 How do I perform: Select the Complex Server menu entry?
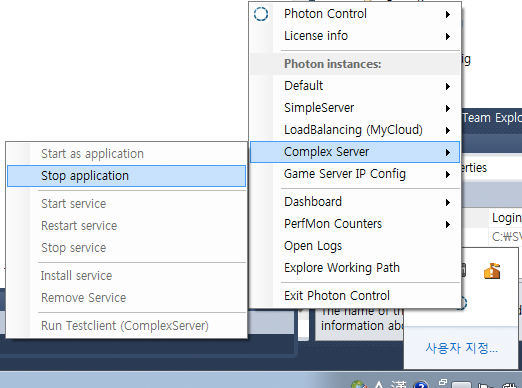[355, 152]
